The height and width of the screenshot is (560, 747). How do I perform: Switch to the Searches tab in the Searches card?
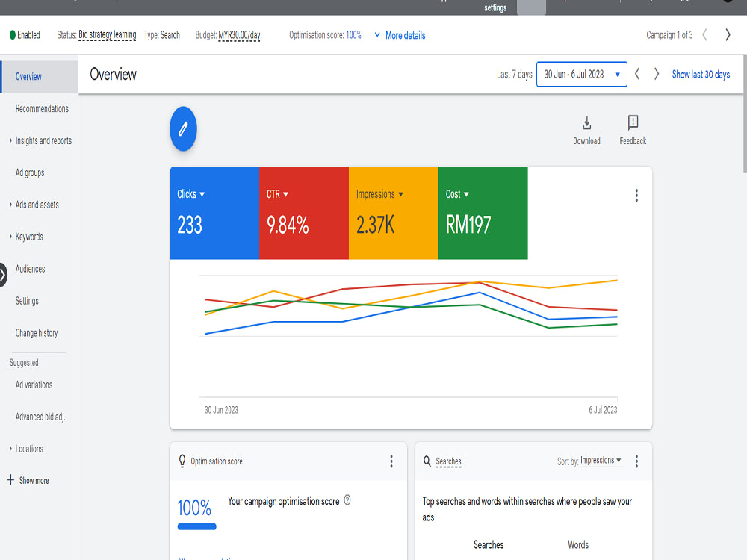point(489,544)
